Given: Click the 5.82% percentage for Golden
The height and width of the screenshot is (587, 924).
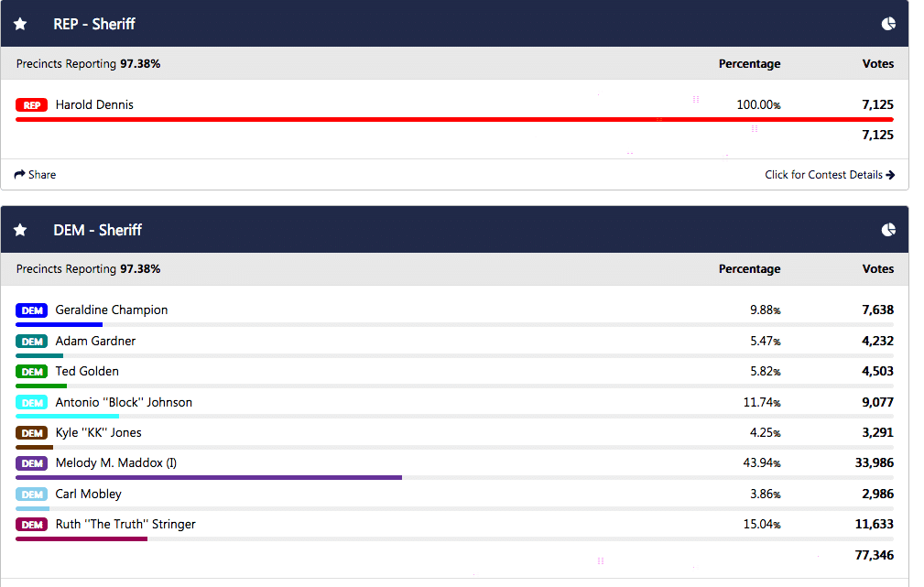Looking at the screenshot, I should pyautogui.click(x=765, y=371).
